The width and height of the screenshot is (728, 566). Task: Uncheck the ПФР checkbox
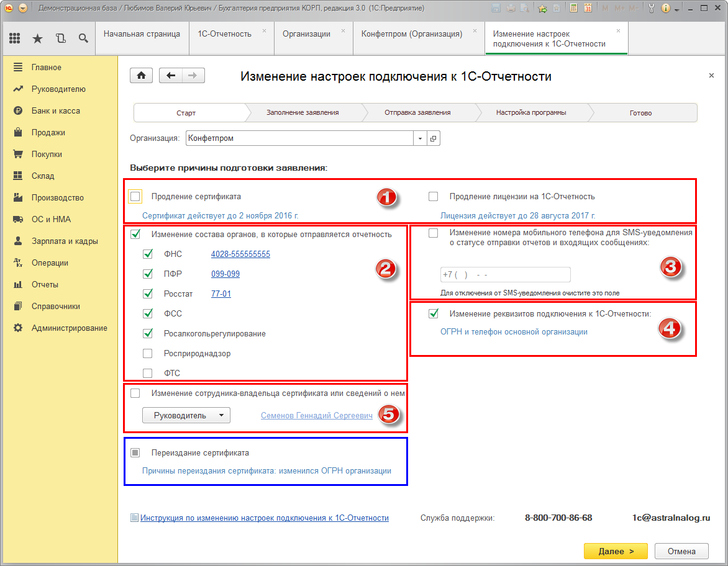point(148,274)
